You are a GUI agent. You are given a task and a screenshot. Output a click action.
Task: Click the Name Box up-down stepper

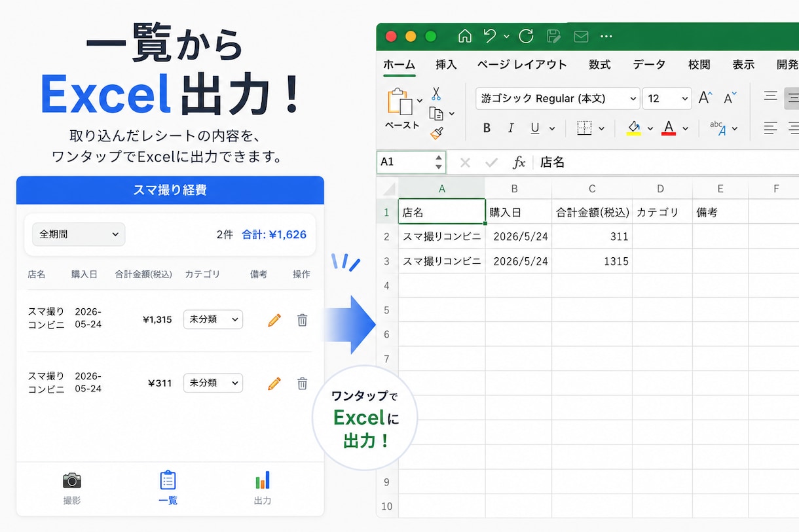(x=438, y=162)
